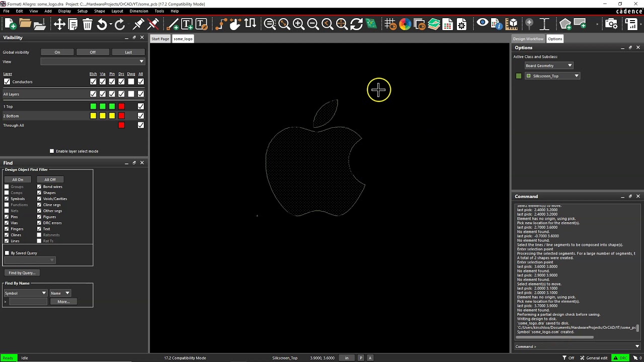
Task: Select the Move tool
Action: [59, 24]
